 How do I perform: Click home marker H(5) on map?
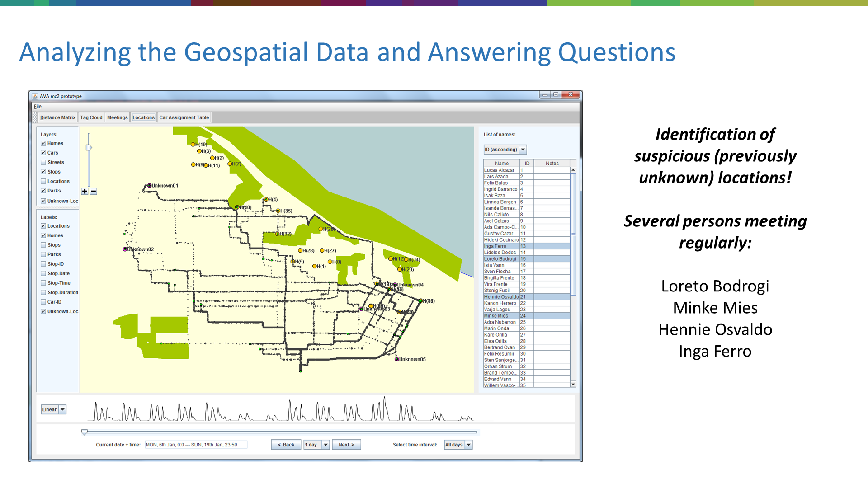click(292, 262)
